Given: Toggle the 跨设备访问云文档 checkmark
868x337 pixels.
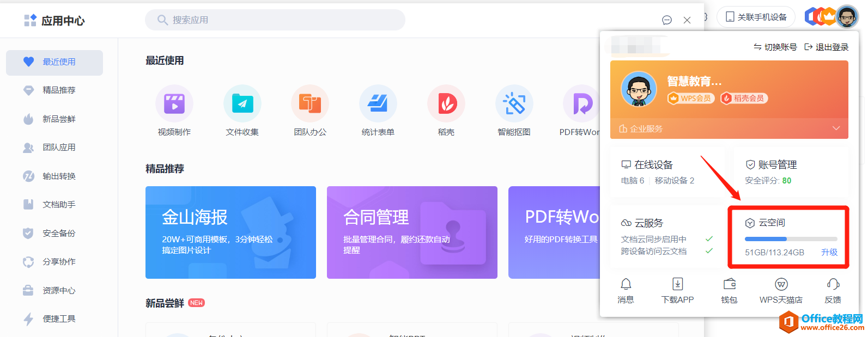Looking at the screenshot, I should [x=709, y=251].
